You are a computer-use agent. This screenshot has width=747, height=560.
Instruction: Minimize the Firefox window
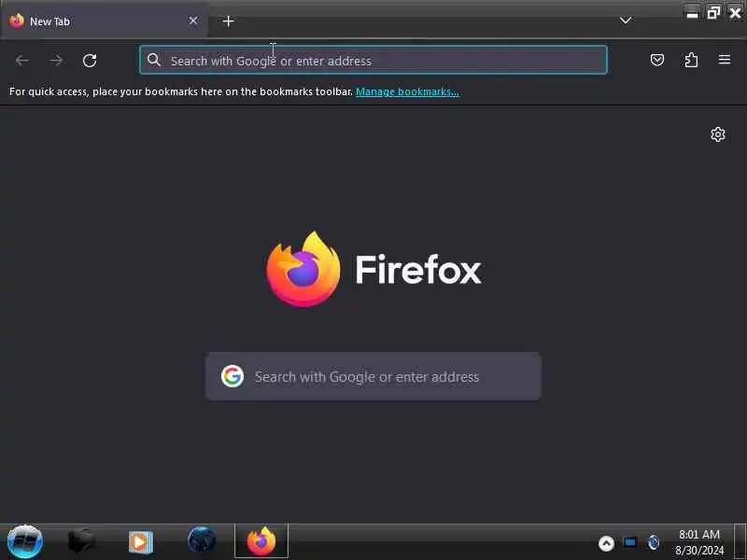[692, 12]
